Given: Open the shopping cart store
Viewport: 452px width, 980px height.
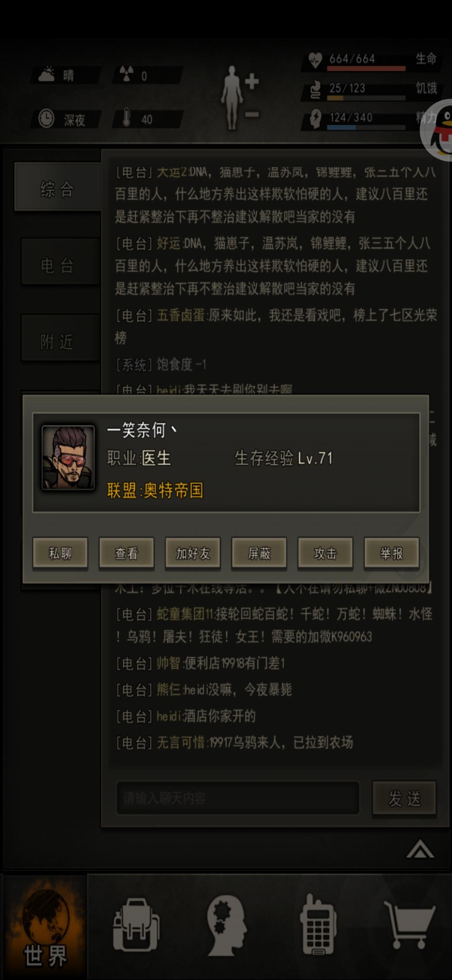Looking at the screenshot, I should click(x=409, y=925).
